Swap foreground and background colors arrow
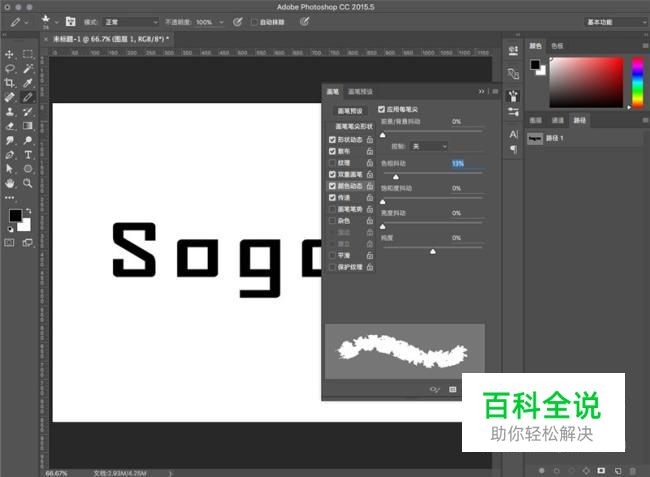The image size is (650, 477). click(28, 211)
